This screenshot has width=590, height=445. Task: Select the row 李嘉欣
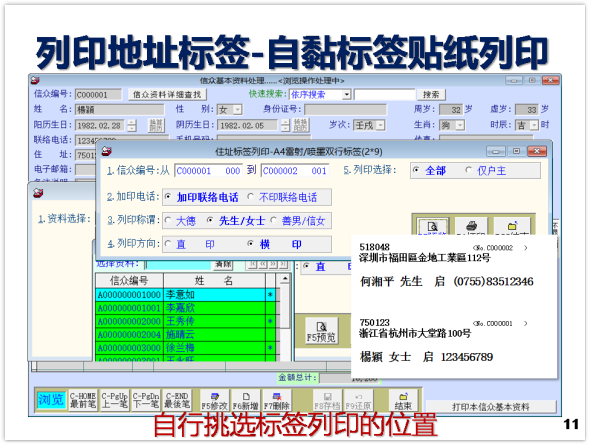186,308
